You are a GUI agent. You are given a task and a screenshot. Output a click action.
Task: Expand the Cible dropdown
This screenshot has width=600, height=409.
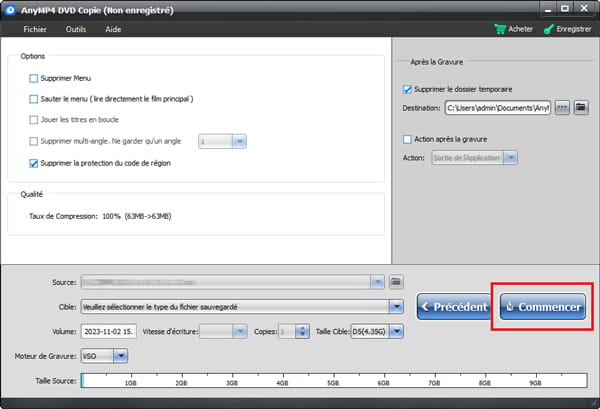pyautogui.click(x=396, y=307)
